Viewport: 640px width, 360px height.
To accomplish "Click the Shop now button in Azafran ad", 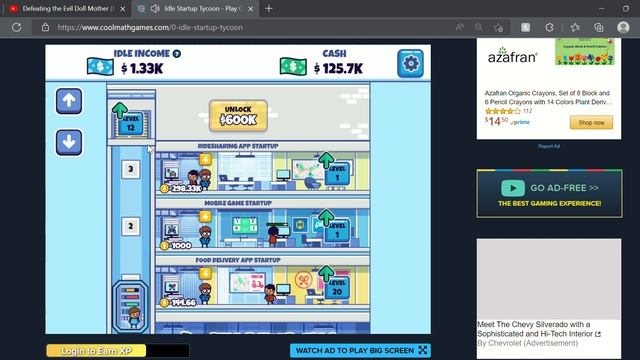I will pos(591,122).
